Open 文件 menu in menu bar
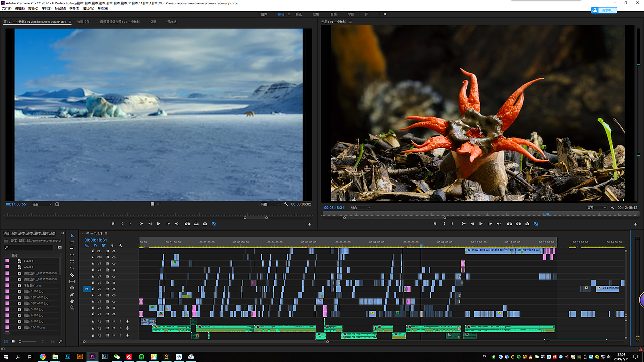Image resolution: width=644 pixels, height=362 pixels. point(6,8)
